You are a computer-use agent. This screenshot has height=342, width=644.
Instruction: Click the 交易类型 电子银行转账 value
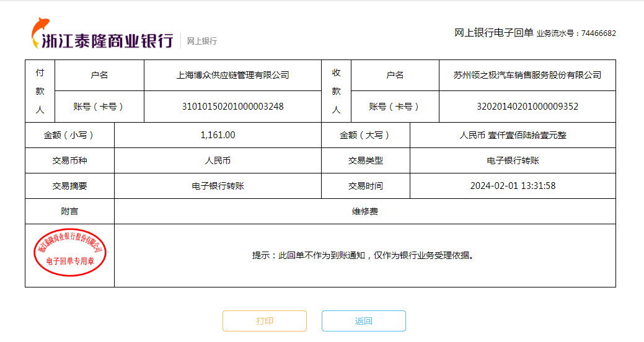click(513, 160)
